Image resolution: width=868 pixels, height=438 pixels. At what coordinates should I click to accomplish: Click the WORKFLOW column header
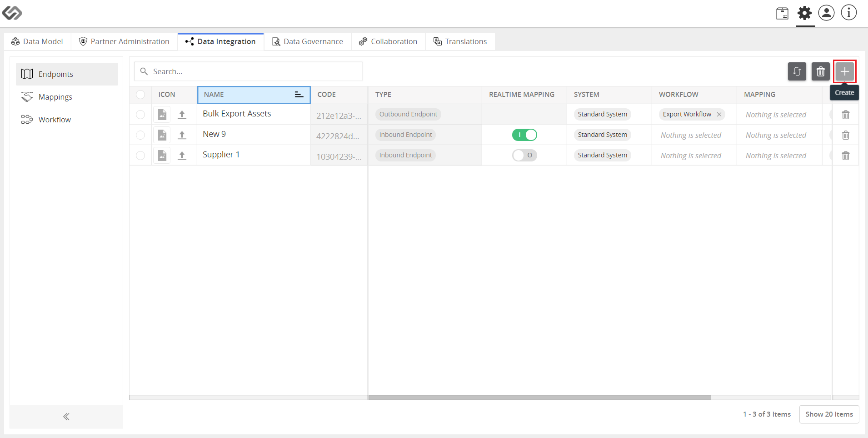[x=694, y=95]
